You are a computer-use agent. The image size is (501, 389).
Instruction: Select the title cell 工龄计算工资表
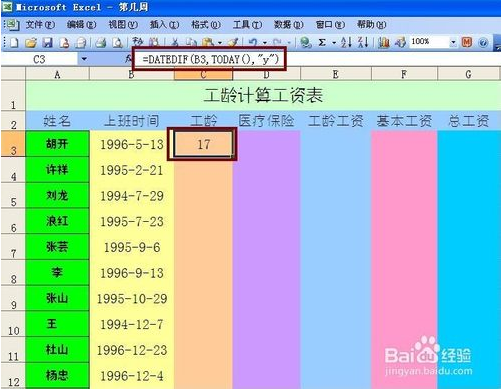pyautogui.click(x=263, y=96)
